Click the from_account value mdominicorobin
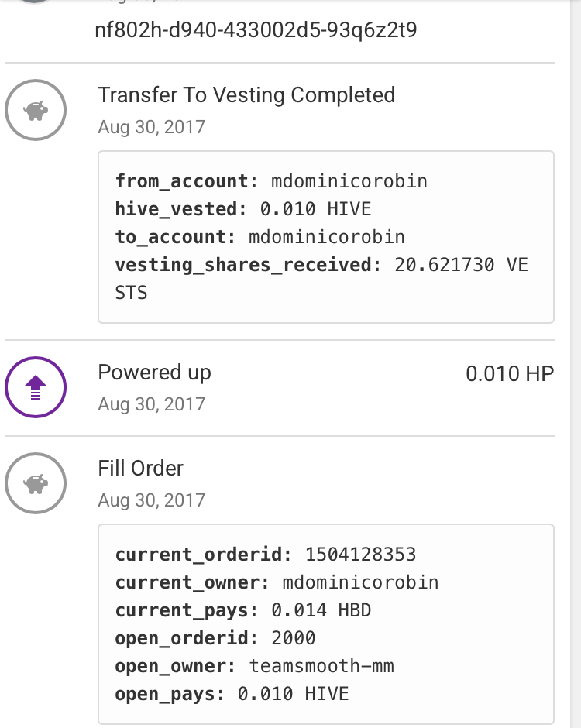Viewport: 581px width, 728px height. pos(349,181)
